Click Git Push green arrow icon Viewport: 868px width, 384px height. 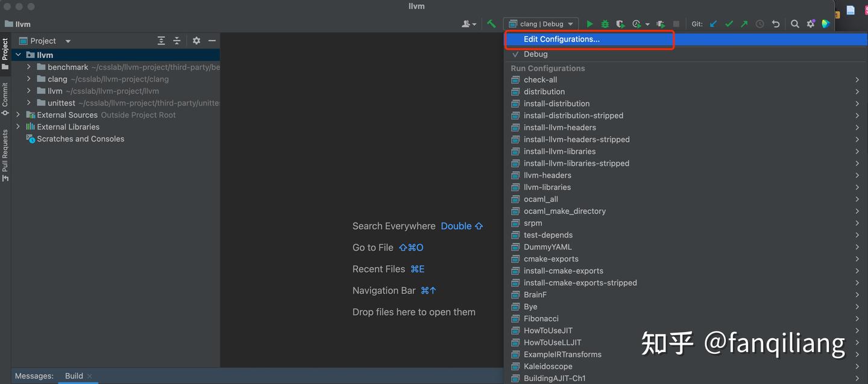[744, 24]
